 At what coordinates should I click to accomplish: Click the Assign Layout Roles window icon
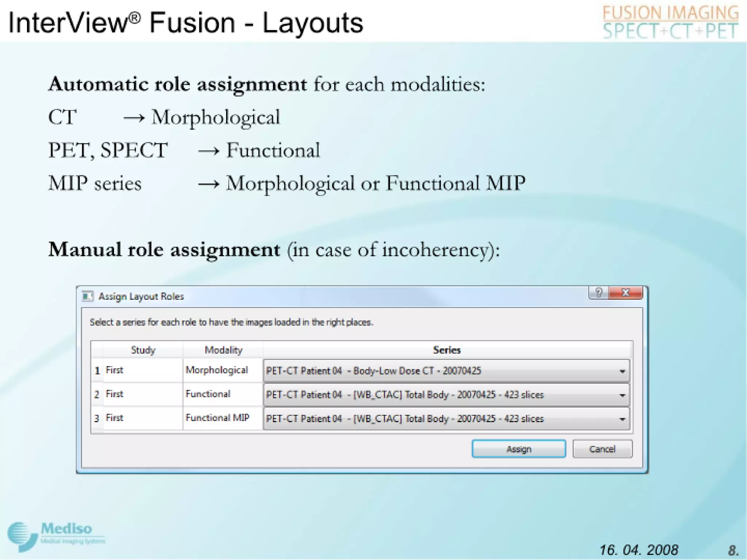[88, 296]
